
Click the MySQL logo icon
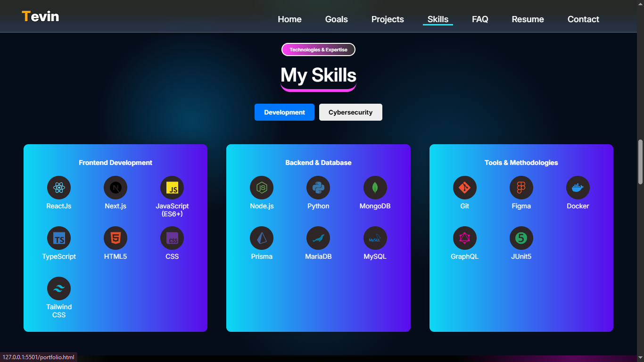(375, 238)
